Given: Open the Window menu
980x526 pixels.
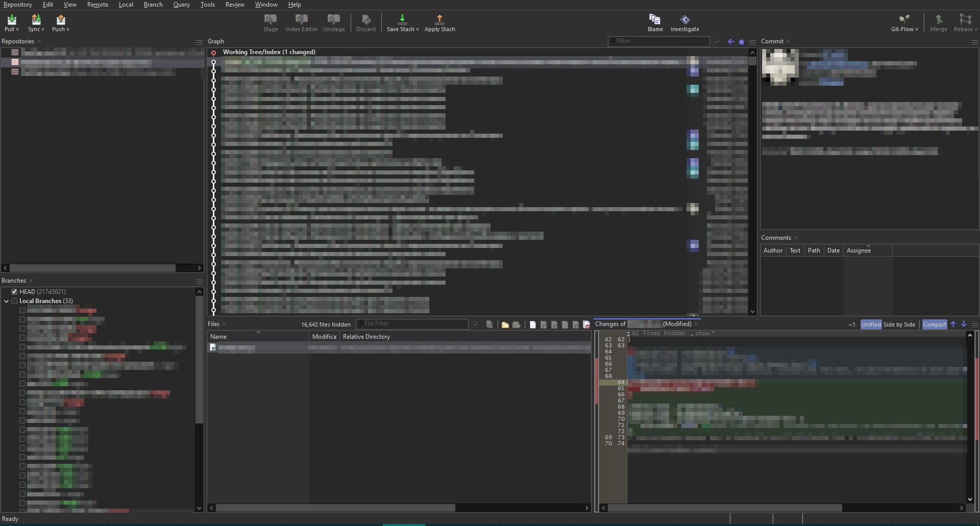Looking at the screenshot, I should (x=266, y=5).
